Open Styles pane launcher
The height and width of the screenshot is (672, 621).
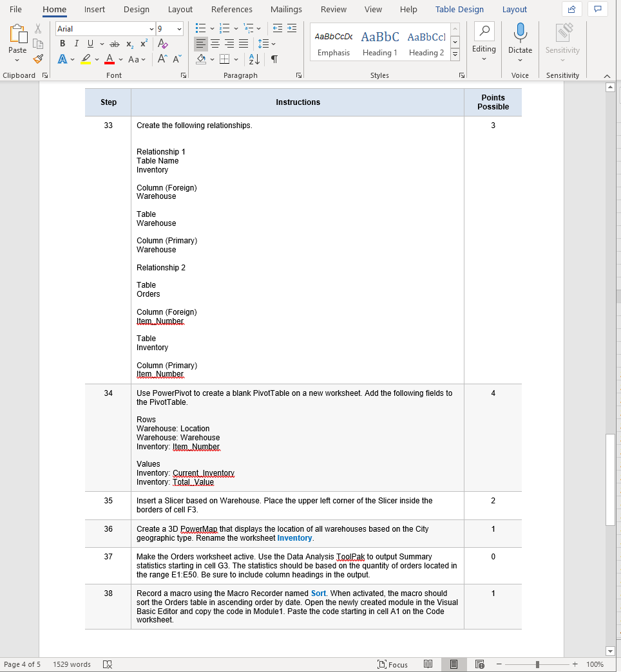tap(461, 75)
